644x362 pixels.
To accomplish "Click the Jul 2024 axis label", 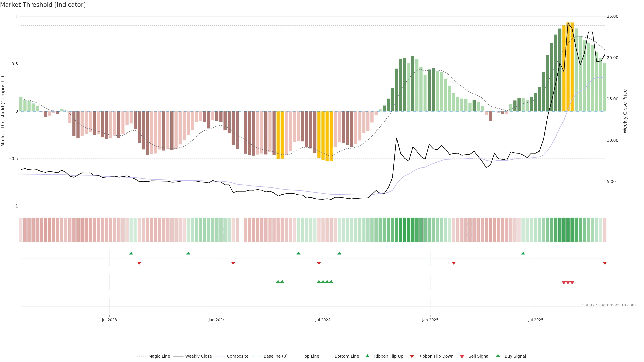I will click(x=323, y=320).
